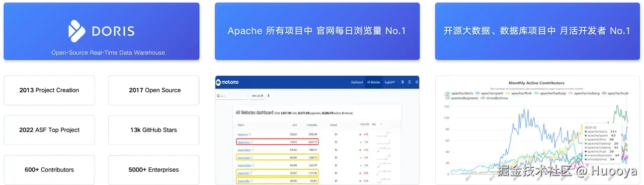Click the 'Open-Source Real-Time Data Warehouse' tagline
Viewport: 644px width, 185px height.
[108, 52]
